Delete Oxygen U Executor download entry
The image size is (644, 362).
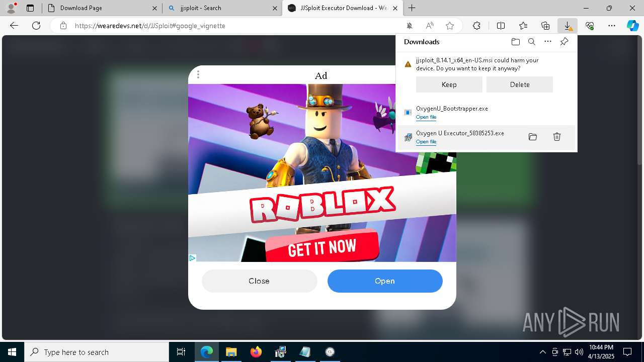(x=557, y=137)
